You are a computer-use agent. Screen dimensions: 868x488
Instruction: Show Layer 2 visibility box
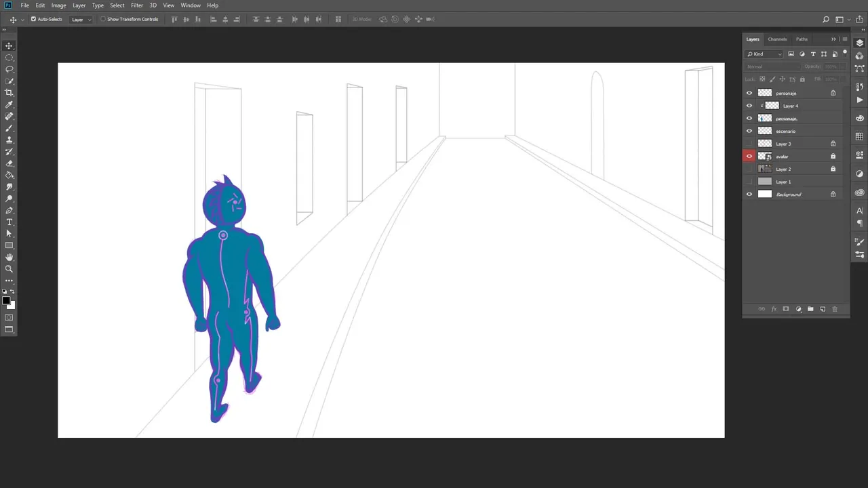tap(749, 169)
